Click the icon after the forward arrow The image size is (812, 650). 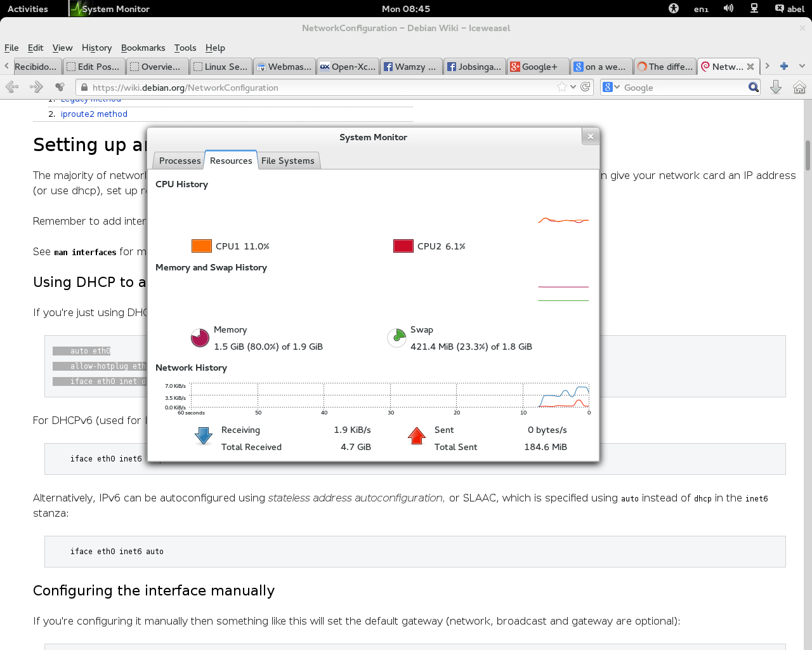[x=60, y=87]
